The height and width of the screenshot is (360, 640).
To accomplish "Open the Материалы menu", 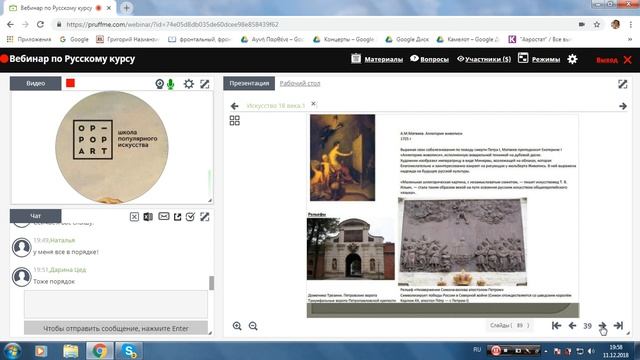I will click(377, 59).
